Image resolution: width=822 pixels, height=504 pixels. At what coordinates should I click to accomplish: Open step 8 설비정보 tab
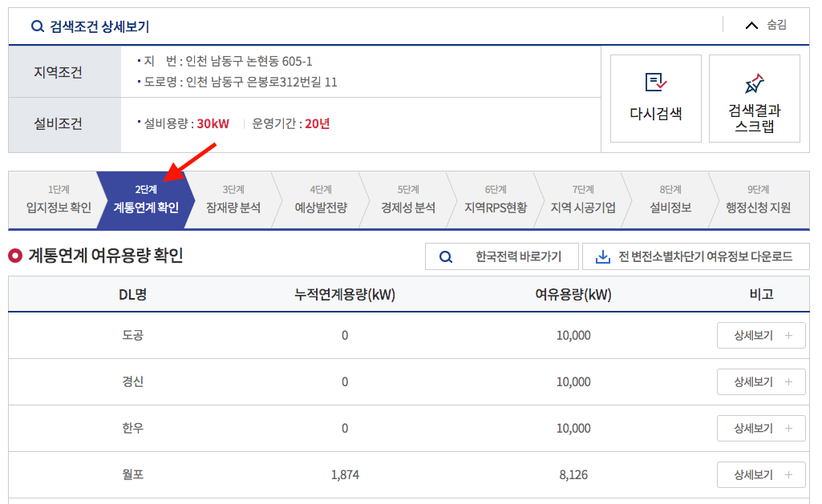(670, 200)
